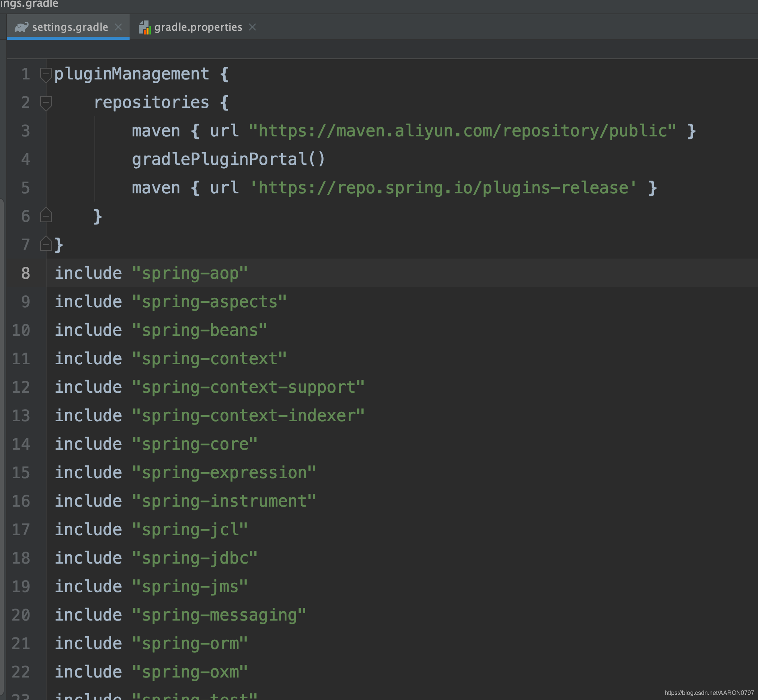Click the repo.spring.io plugins-release URL
Viewport: 758px width, 700px height.
coord(443,188)
